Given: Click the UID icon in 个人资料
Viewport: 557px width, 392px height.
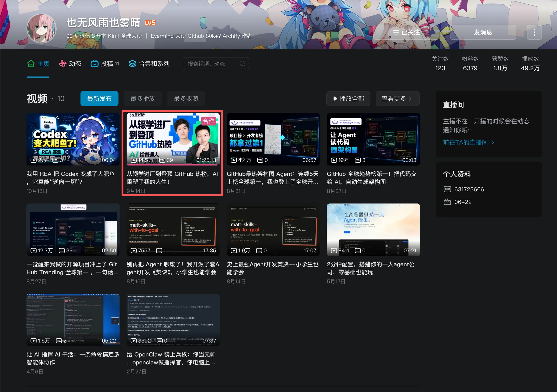Looking at the screenshot, I should tap(447, 189).
